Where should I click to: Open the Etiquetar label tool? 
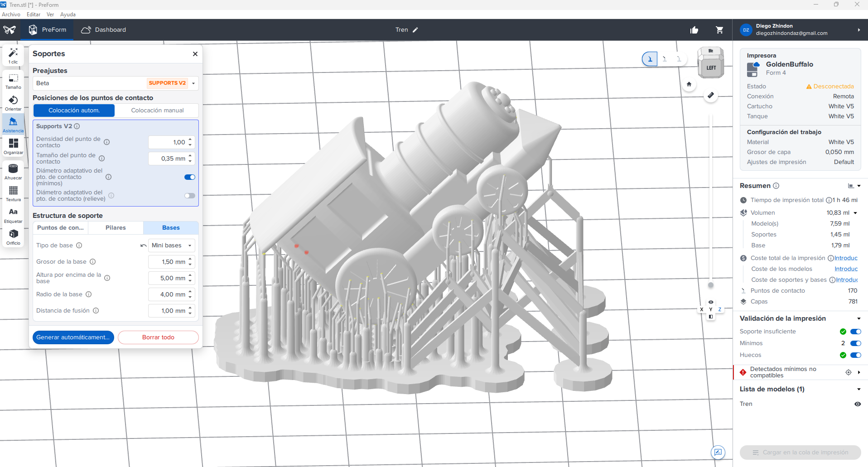13,215
